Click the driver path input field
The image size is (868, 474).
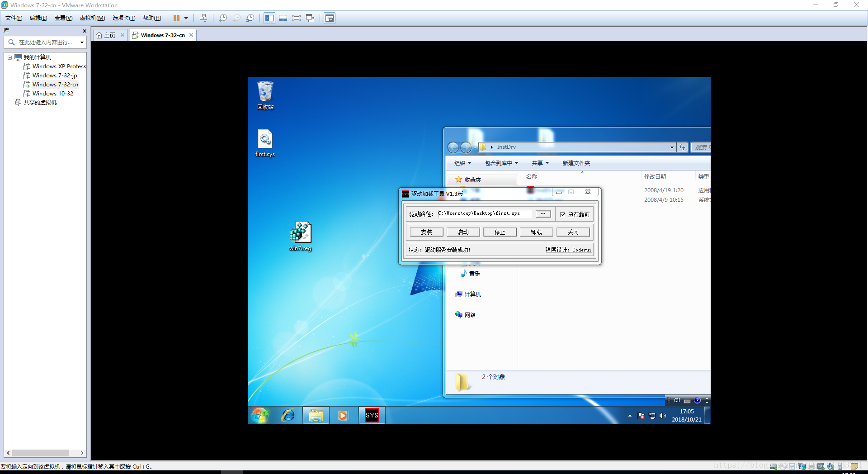[484, 213]
